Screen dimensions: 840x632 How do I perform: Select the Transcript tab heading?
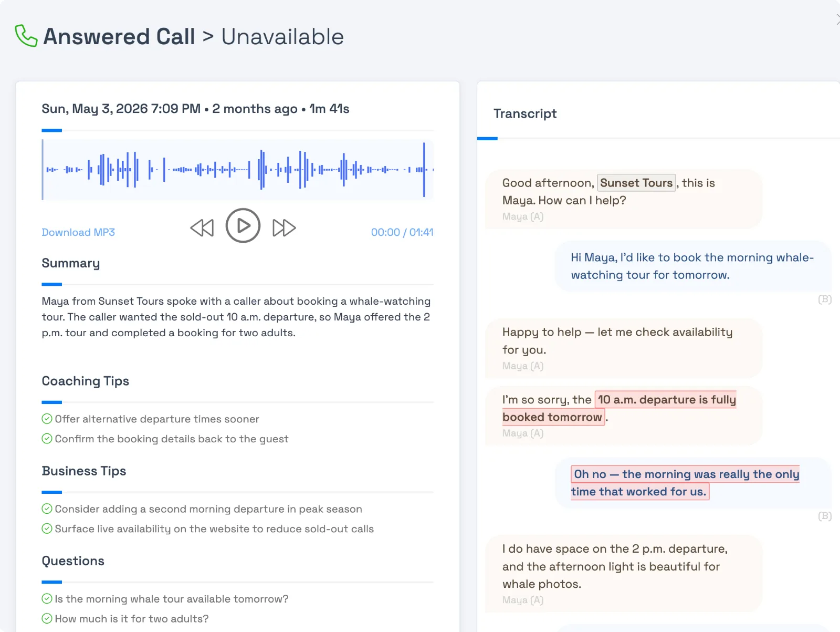click(x=525, y=113)
